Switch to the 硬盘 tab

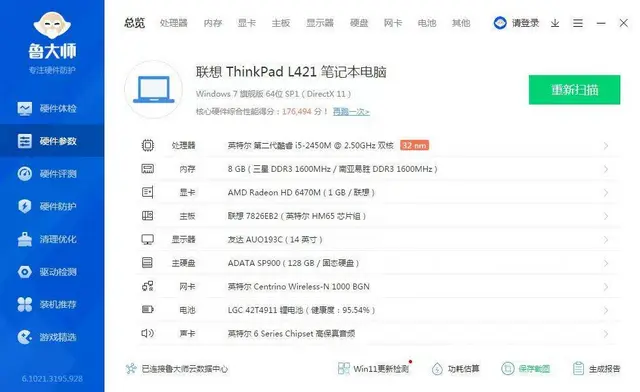pyautogui.click(x=359, y=23)
